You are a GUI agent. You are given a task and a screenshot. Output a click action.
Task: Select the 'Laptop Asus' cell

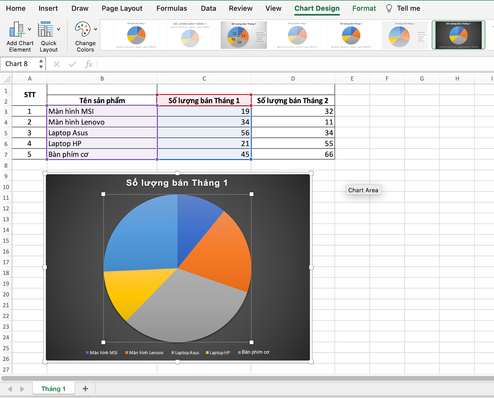click(102, 133)
